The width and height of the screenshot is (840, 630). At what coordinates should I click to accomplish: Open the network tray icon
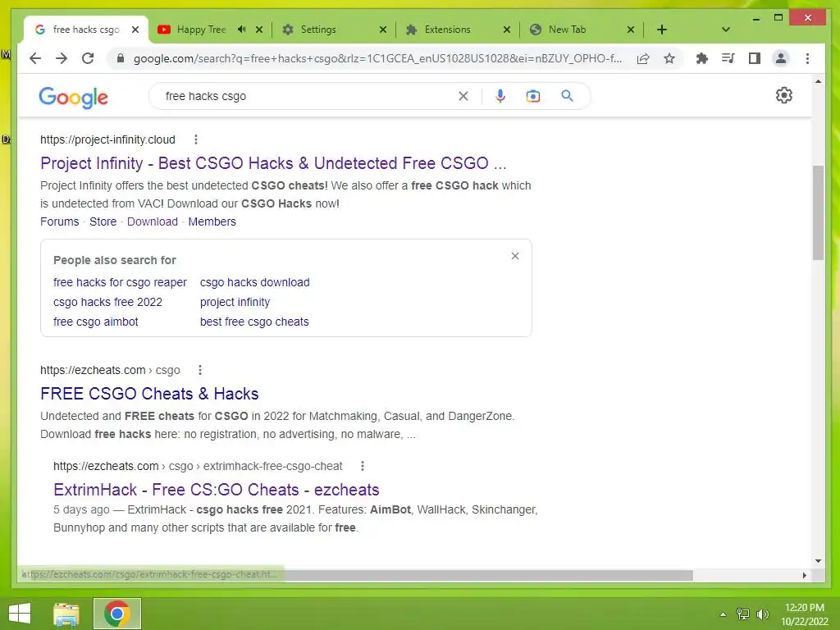click(743, 614)
